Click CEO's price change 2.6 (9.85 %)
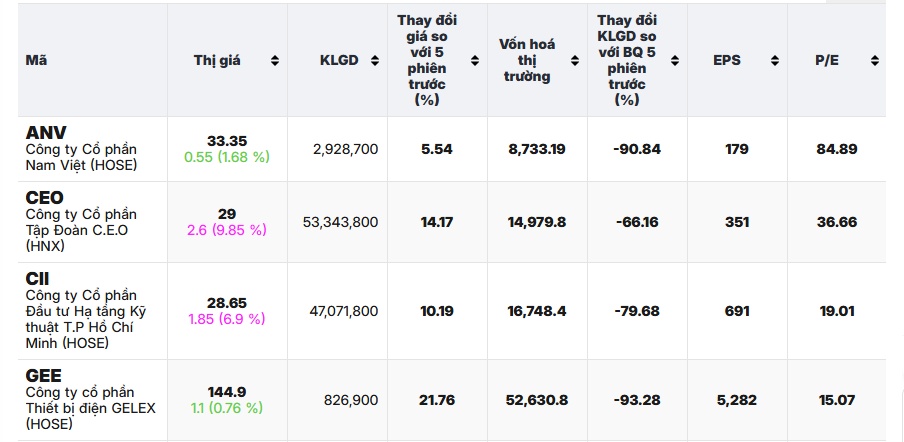904x442 pixels. click(x=227, y=230)
